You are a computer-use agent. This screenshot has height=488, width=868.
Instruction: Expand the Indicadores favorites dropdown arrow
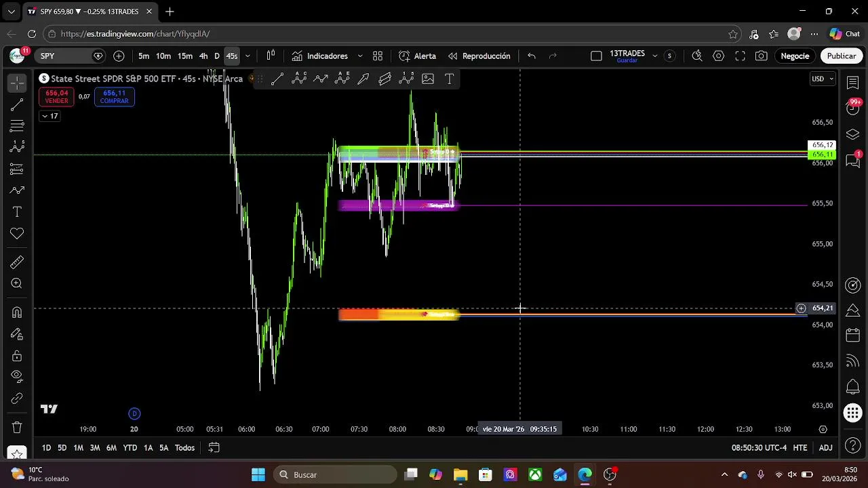(x=359, y=56)
